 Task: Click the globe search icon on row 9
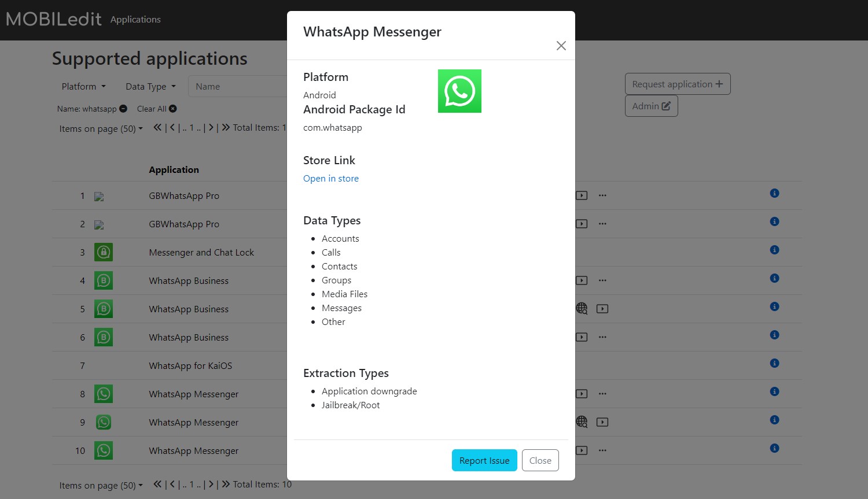click(582, 422)
